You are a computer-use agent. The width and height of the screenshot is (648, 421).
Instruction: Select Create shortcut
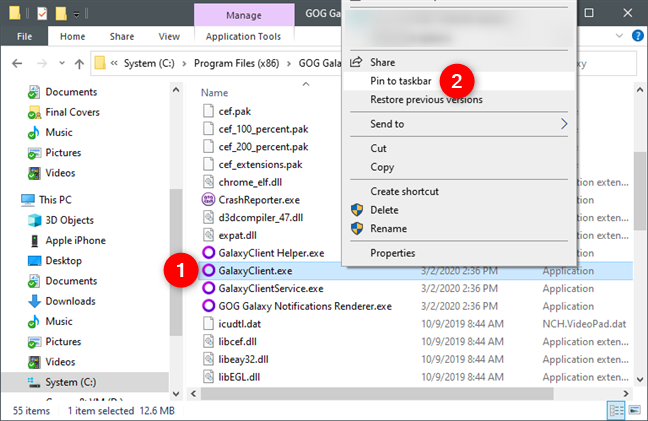pos(459,191)
